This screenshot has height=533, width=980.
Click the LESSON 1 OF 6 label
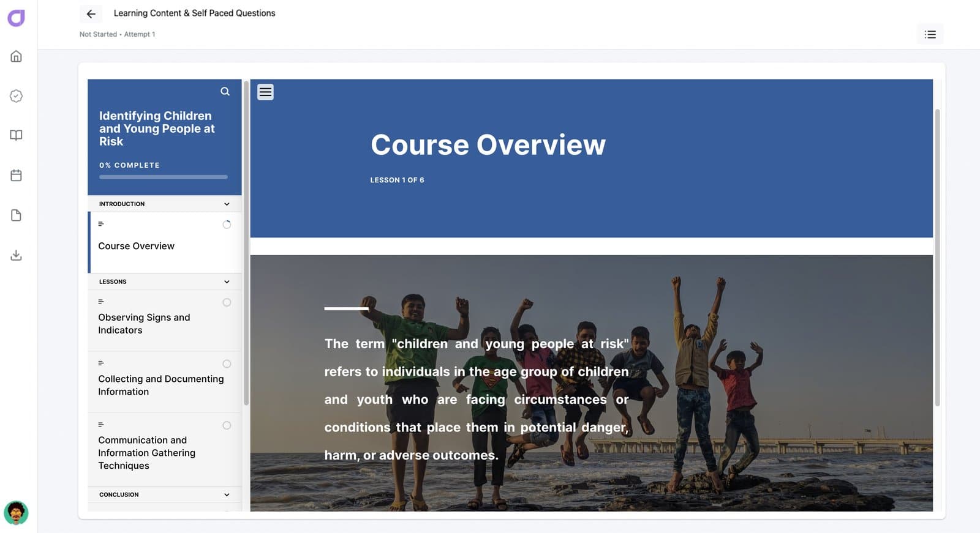click(397, 180)
